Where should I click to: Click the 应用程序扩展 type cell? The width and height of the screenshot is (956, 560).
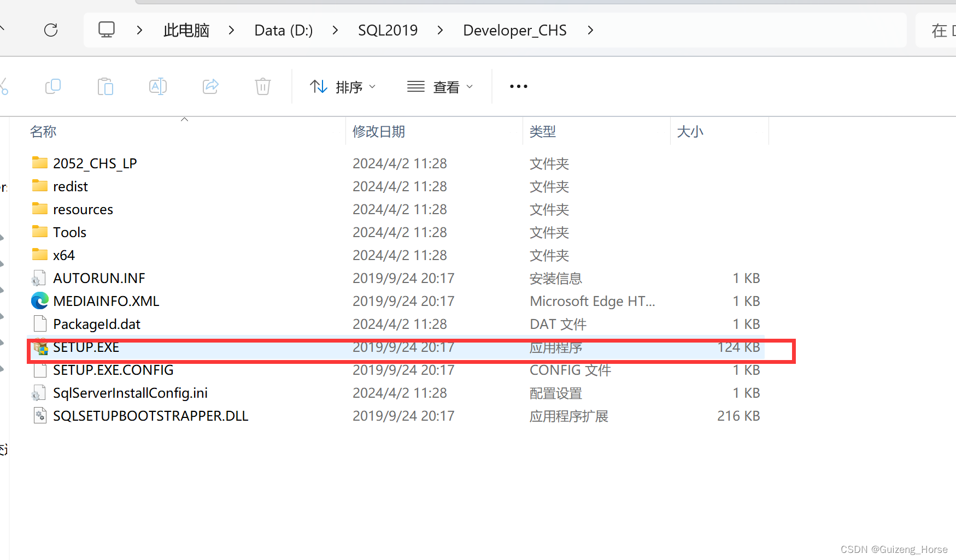point(569,416)
